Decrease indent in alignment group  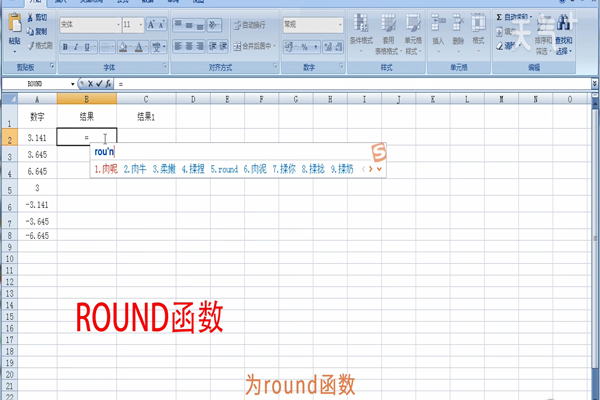coord(213,46)
